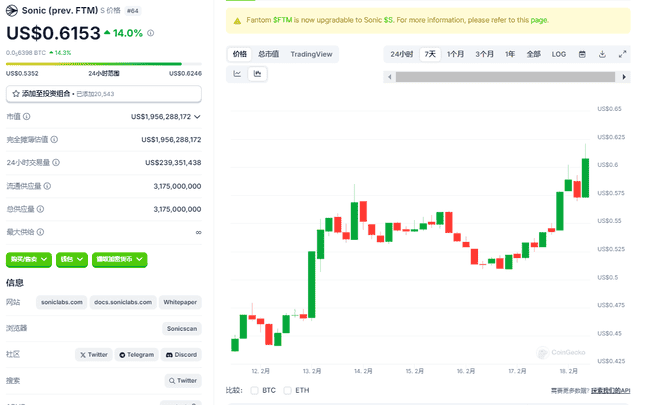Open the Whitepaper link
This screenshot has width=650, height=405.
180,302
